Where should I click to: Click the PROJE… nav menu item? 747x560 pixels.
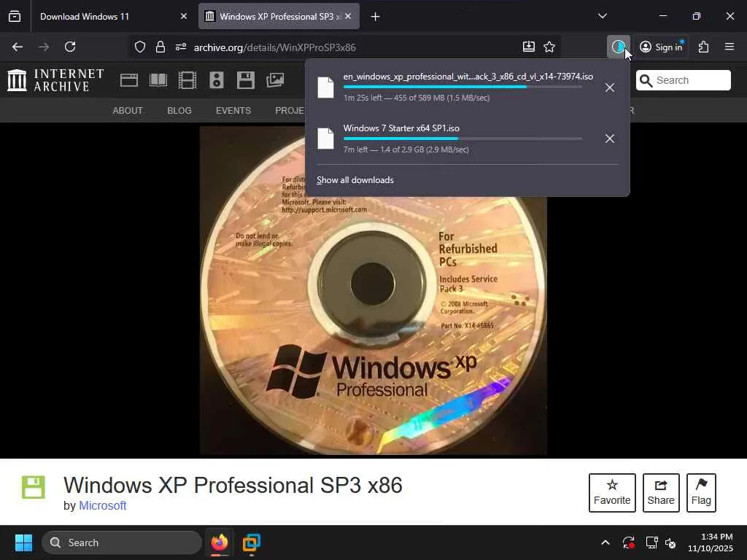pyautogui.click(x=290, y=111)
